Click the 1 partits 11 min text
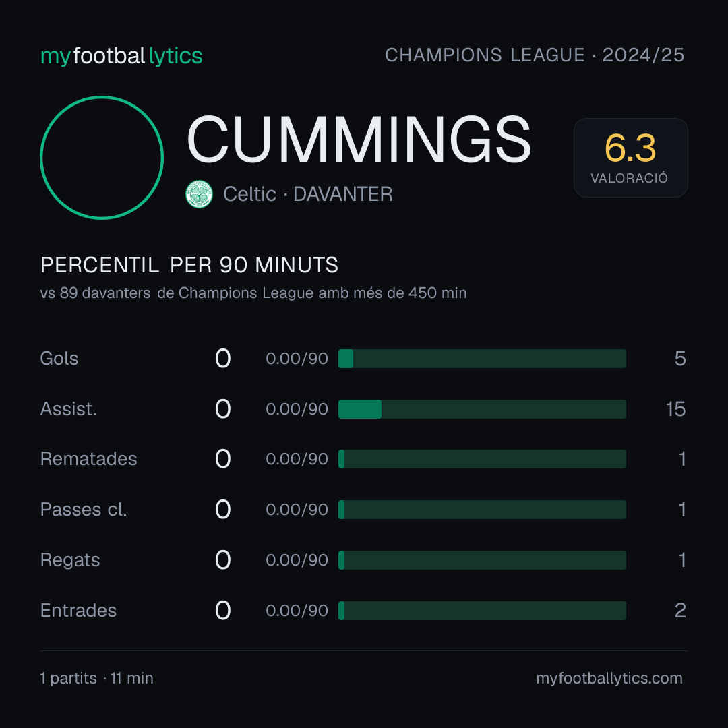Screen dimensions: 728x728 point(96,678)
